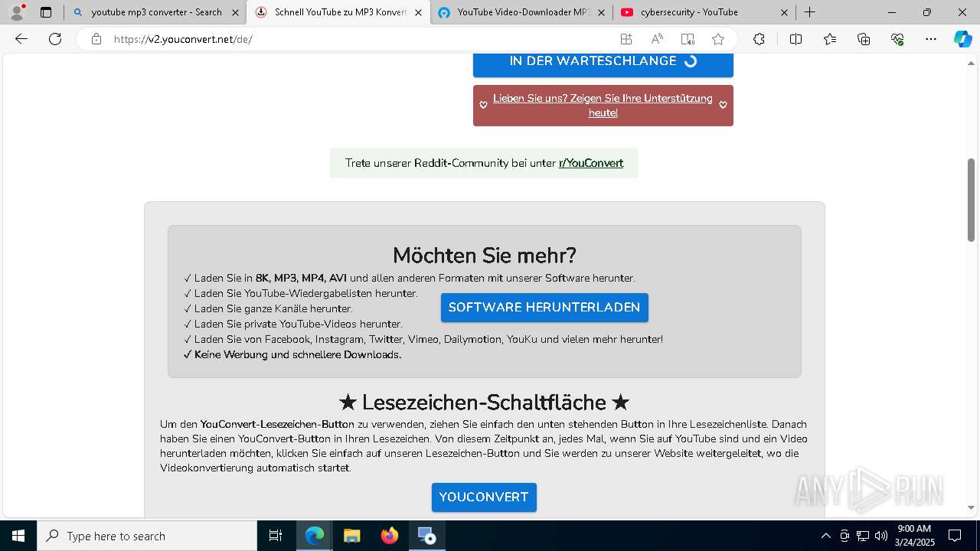Screen dimensions: 980x551
Task: Open the Windows Start menu
Action: coord(18,536)
